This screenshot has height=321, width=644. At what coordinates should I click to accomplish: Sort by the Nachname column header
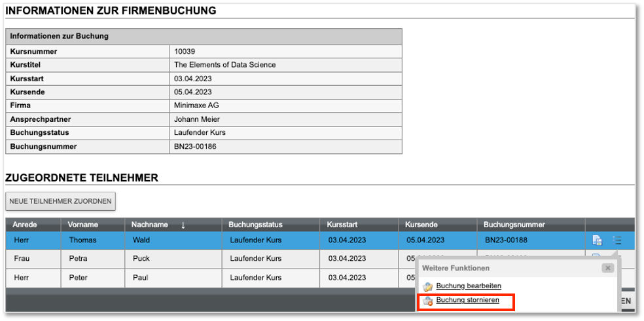point(149,225)
